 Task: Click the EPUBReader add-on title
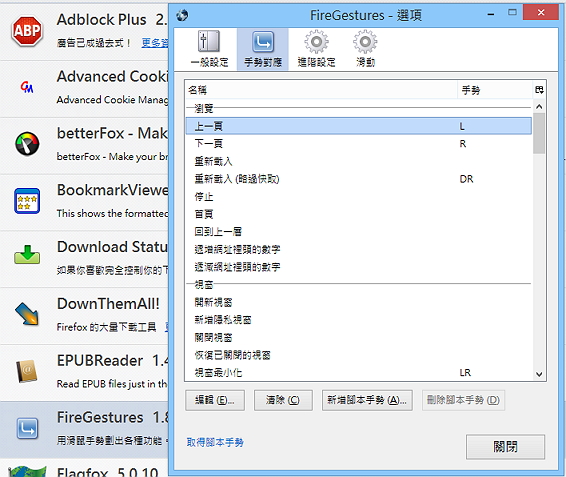point(100,361)
